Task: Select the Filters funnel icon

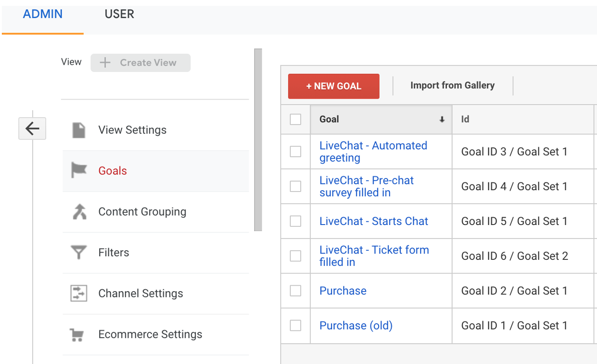Action: (x=78, y=252)
